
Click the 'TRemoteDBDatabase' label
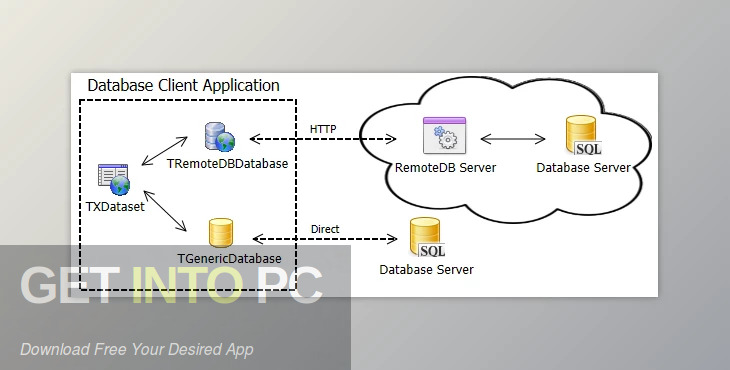click(x=228, y=164)
